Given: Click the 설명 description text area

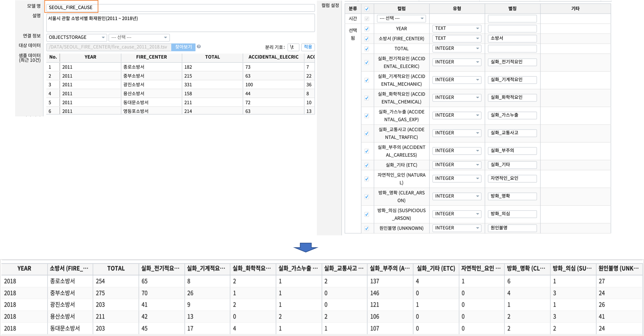Looking at the screenshot, I should pyautogui.click(x=180, y=23).
